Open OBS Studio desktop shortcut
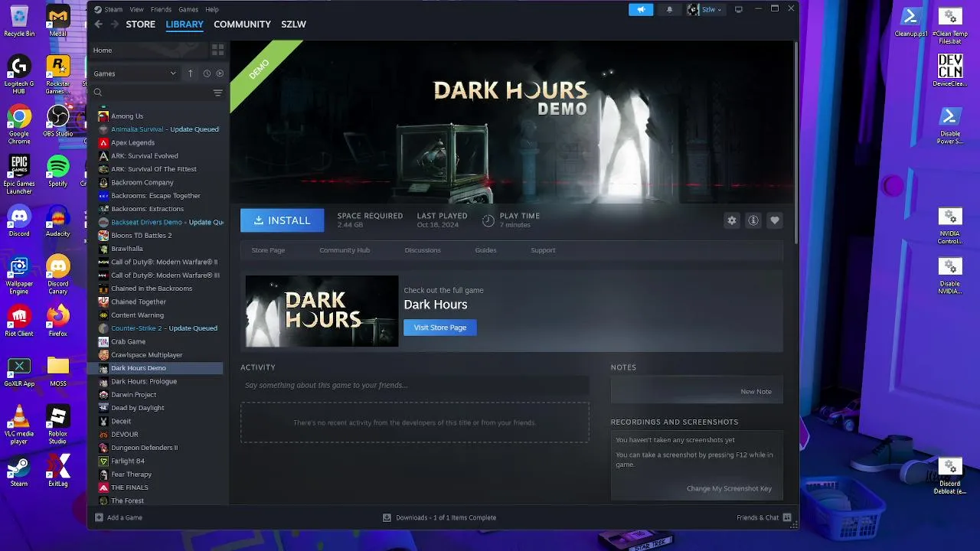 click(58, 121)
